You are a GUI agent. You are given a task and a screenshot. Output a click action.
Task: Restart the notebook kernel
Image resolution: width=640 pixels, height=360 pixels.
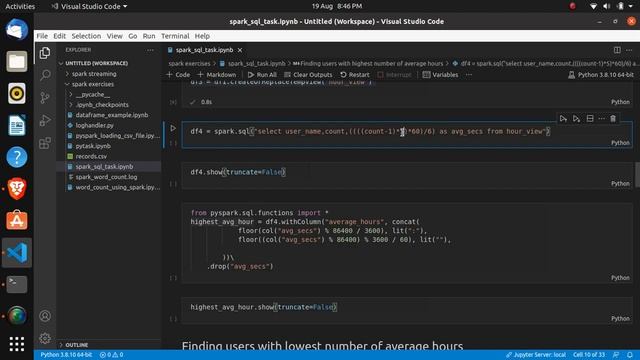tap(355, 75)
